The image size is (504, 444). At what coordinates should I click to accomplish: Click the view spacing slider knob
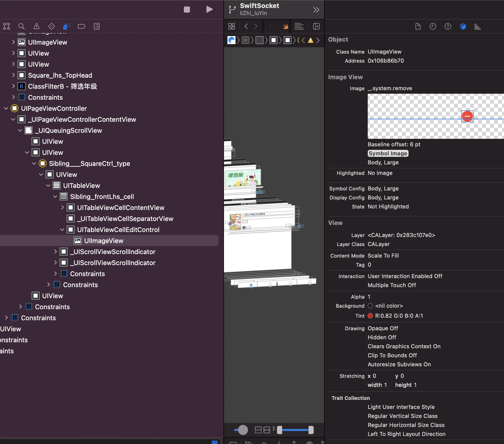tap(242, 430)
